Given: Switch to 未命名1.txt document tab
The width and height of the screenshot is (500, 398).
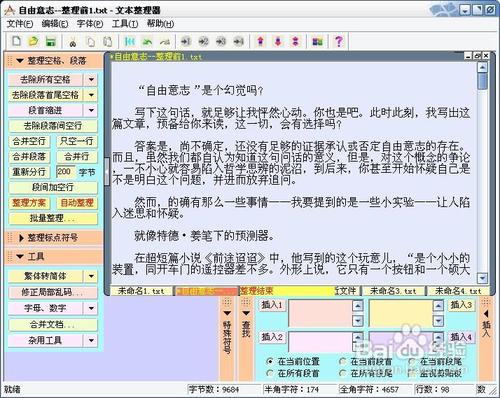Looking at the screenshot, I should click(x=141, y=291).
